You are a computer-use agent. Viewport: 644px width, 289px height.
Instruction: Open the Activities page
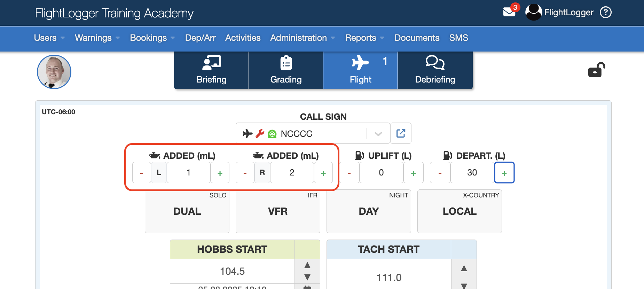pyautogui.click(x=243, y=38)
